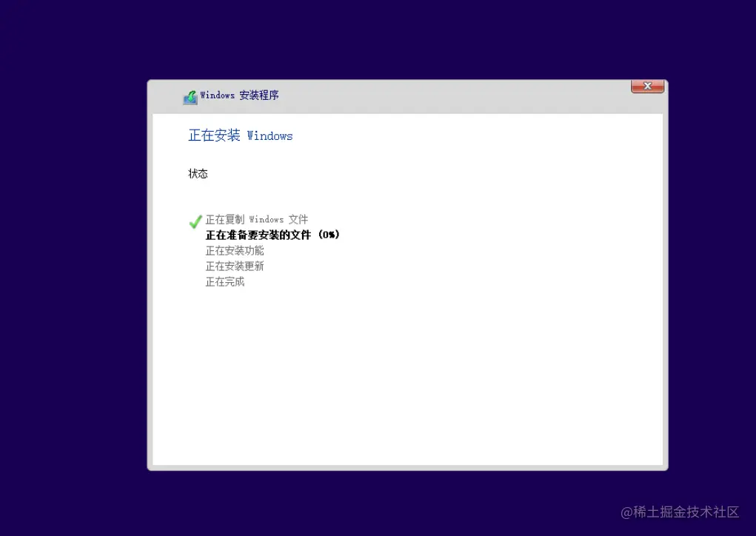Image resolution: width=756 pixels, height=536 pixels.
Task: Toggle the 正在安装更新 pending step
Action: pyautogui.click(x=235, y=266)
